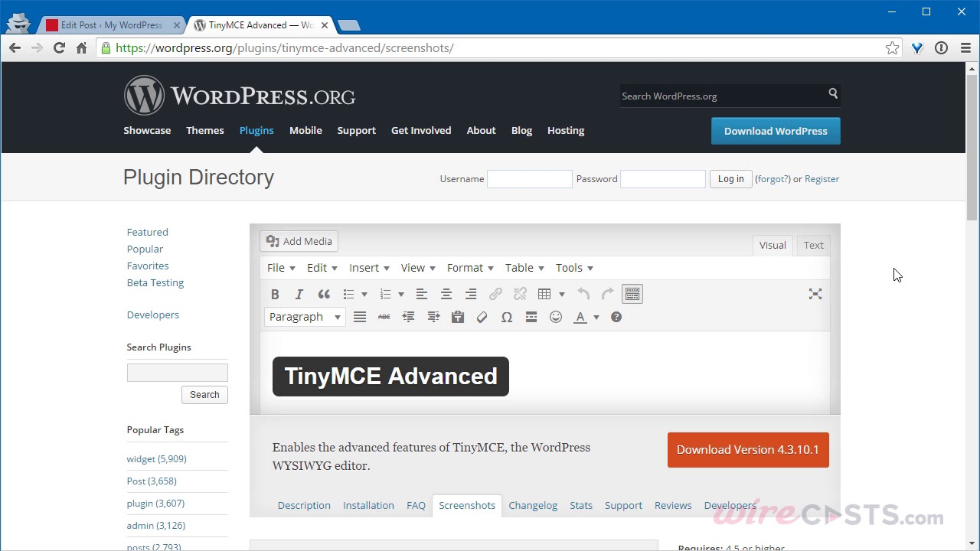Open the Beta Testing sidebar link
The image size is (980, 551).
(155, 282)
